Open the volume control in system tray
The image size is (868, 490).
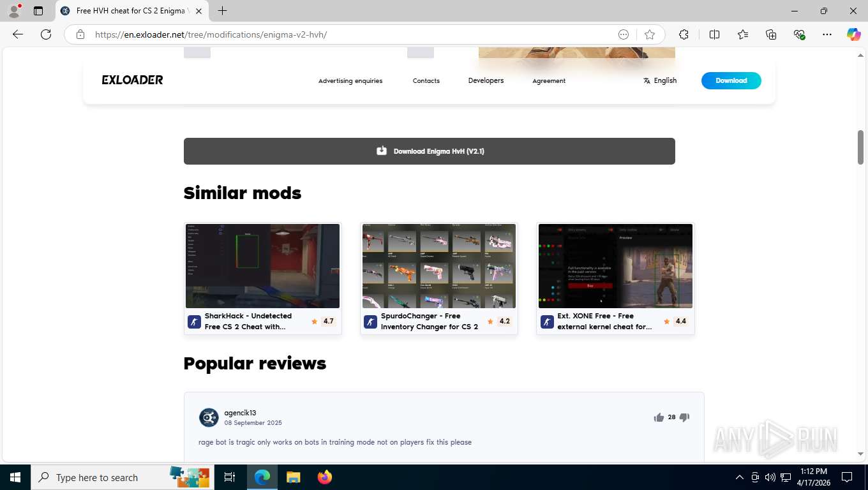[x=770, y=477]
